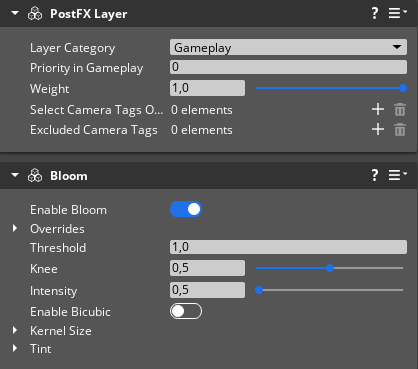Click the Knee slider handle
Screen dimensions: 418x369
pos(330,268)
